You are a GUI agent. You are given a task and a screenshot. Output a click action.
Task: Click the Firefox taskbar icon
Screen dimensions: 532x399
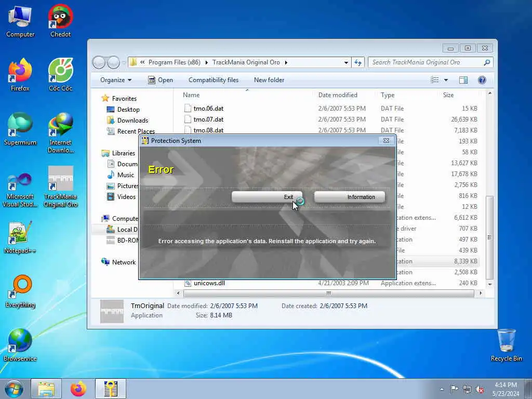pos(78,389)
